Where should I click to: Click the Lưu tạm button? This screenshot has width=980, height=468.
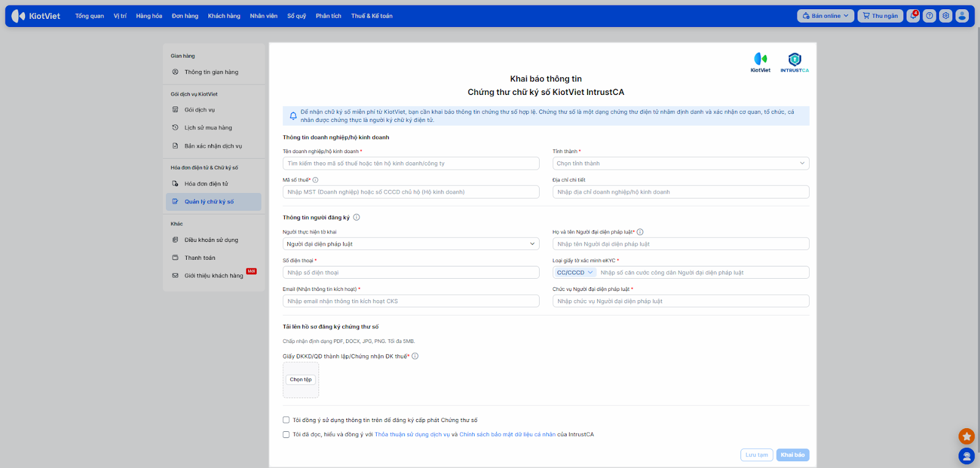757,455
